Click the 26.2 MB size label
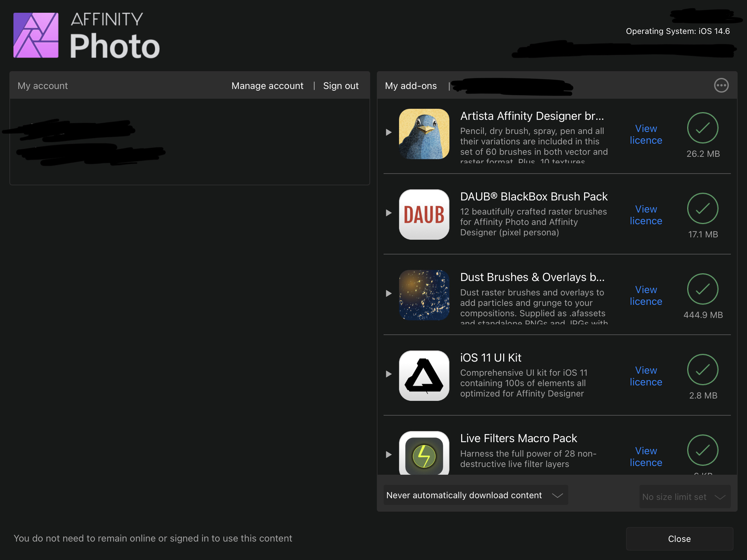The width and height of the screenshot is (747, 560). click(703, 154)
